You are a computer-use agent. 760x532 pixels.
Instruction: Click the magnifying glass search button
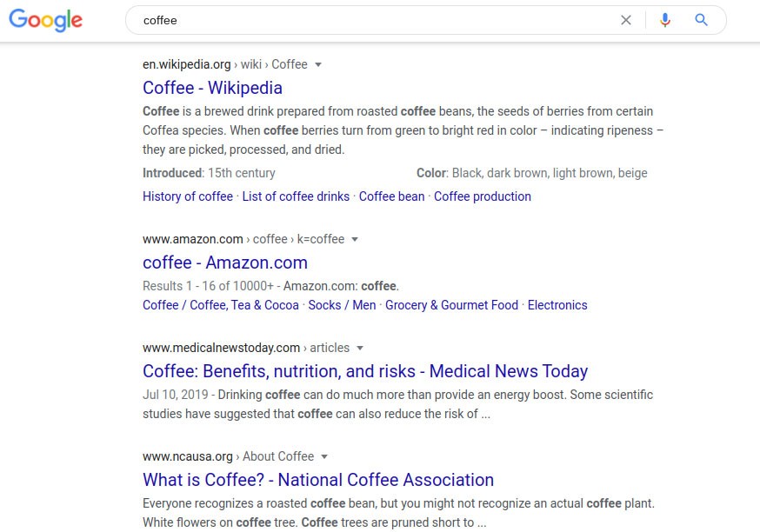click(702, 20)
